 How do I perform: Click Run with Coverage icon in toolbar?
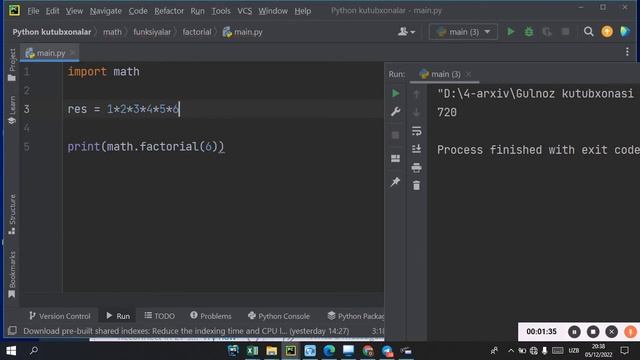(547, 32)
